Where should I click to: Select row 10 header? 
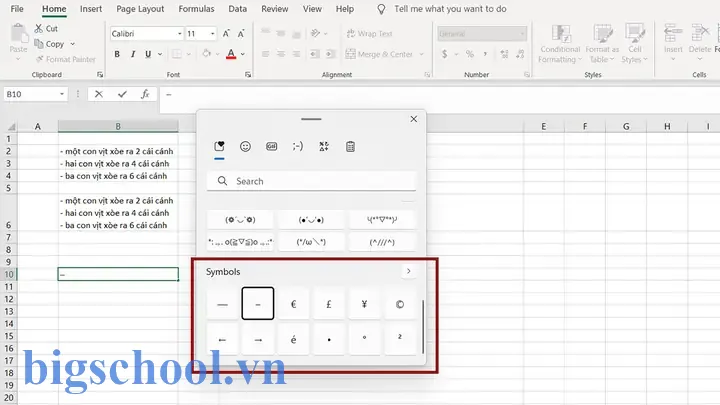point(9,274)
